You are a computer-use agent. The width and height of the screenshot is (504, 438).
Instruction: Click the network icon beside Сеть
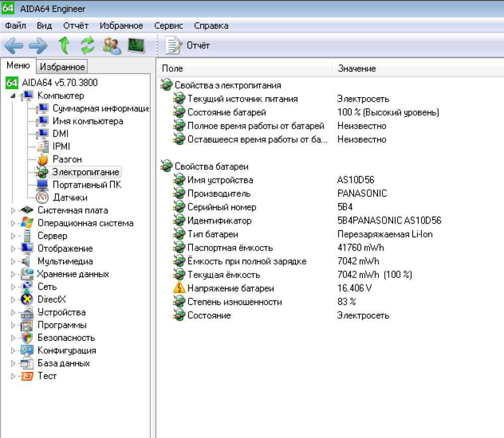[27, 286]
